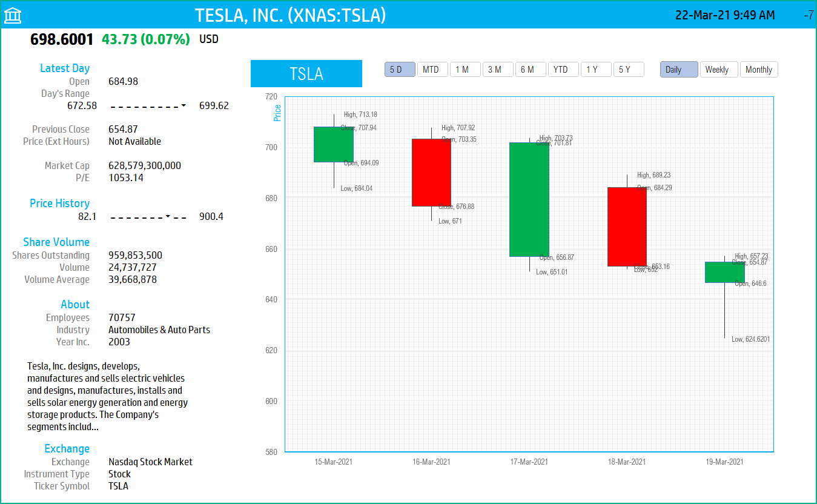Image resolution: width=817 pixels, height=504 pixels.
Task: Select the 1 Y range button
Action: [596, 70]
